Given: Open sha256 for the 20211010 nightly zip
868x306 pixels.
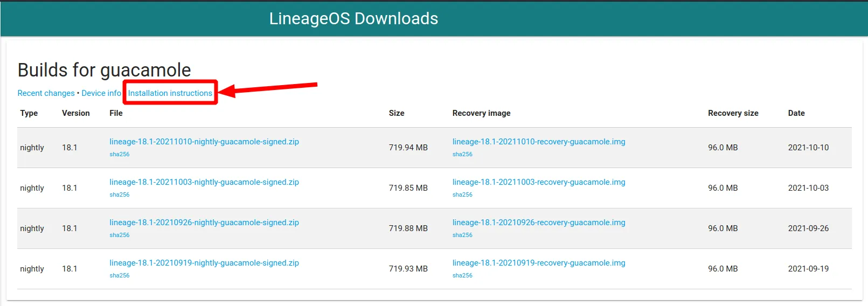Looking at the screenshot, I should (119, 155).
